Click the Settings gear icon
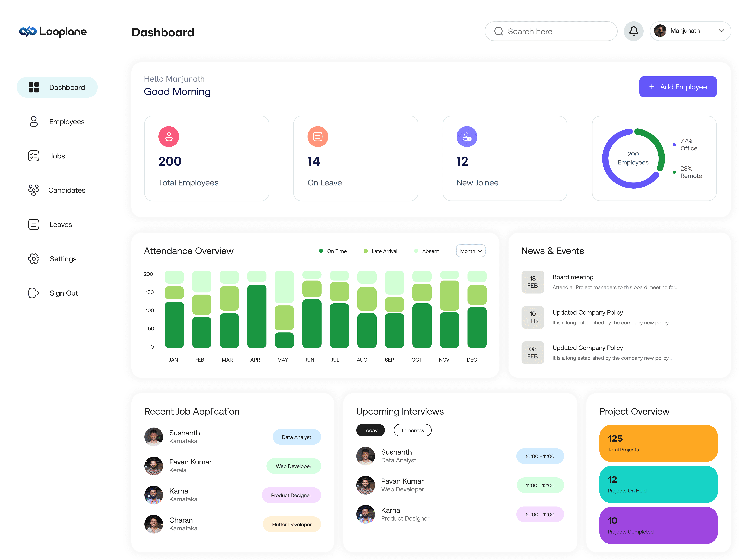Viewport: 748px width, 560px height. (x=34, y=259)
